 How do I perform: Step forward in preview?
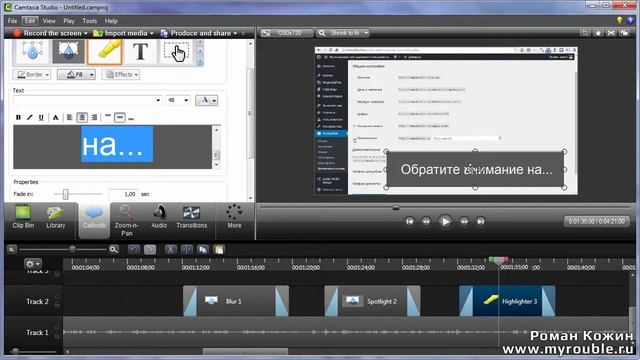(464, 221)
